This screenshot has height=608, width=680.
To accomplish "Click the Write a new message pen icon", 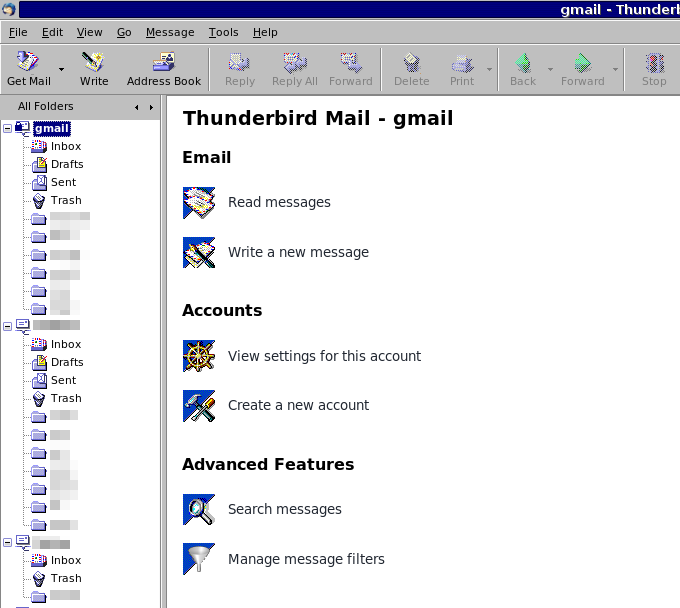I will pos(199,252).
